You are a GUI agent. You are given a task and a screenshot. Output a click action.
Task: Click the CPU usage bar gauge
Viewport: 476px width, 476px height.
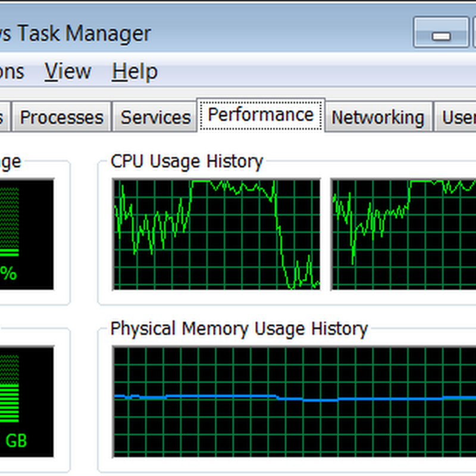(x=10, y=221)
